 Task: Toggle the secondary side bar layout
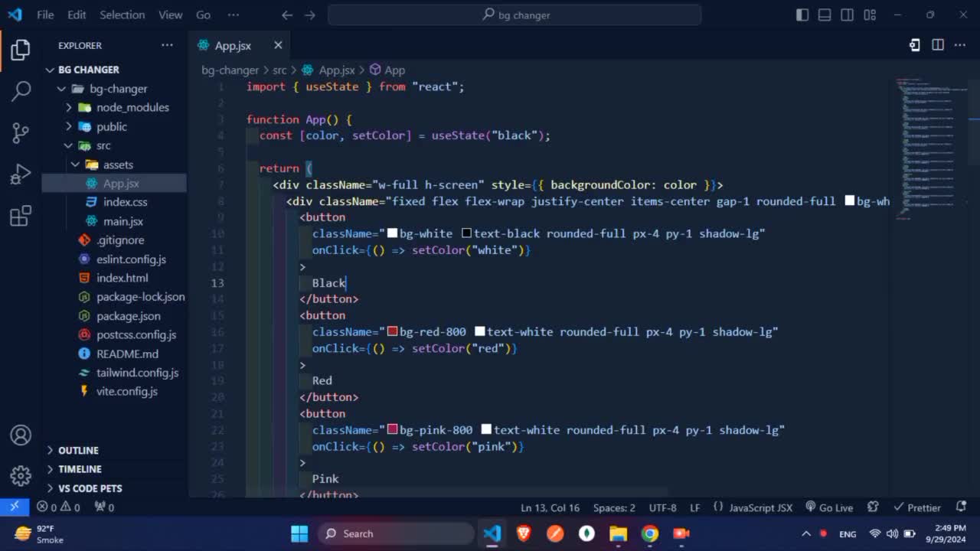click(847, 15)
